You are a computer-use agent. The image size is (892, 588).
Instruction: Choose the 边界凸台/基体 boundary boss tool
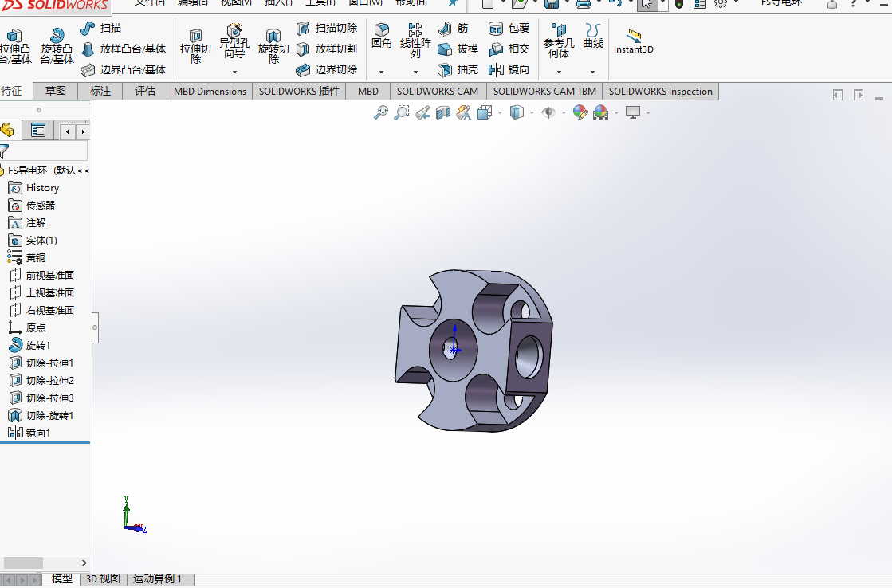coord(124,69)
